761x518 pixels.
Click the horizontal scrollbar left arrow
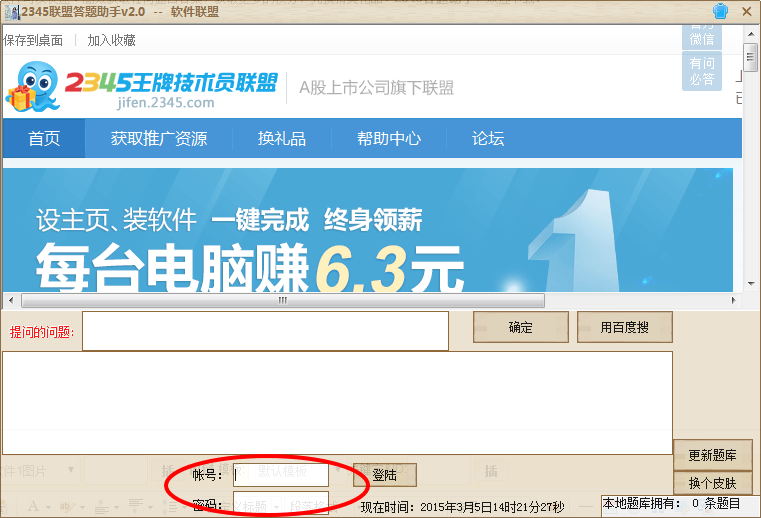pos(11,301)
